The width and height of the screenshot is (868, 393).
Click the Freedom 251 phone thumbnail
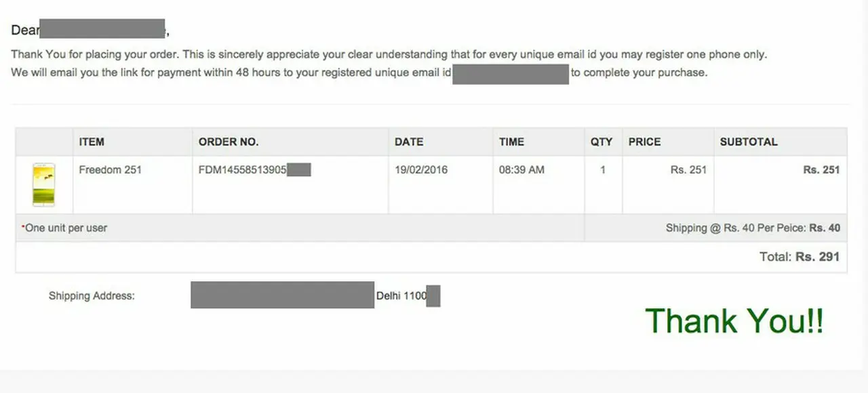(44, 185)
